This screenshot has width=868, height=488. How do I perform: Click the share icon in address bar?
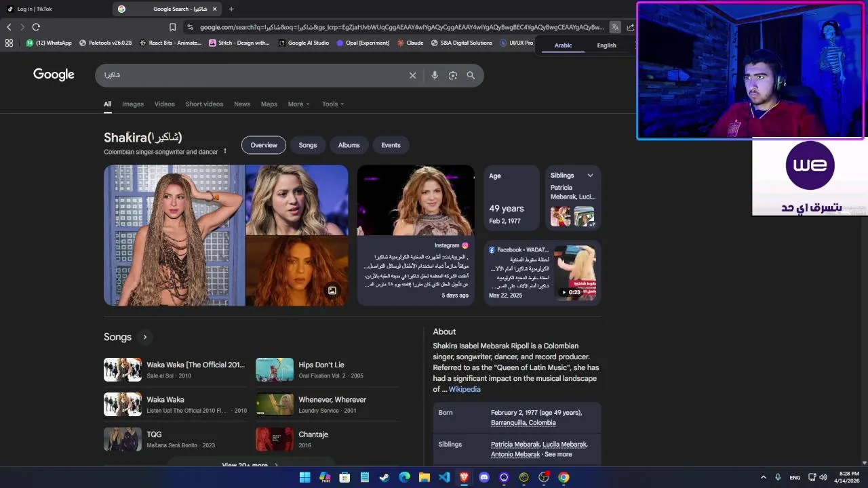pos(631,27)
